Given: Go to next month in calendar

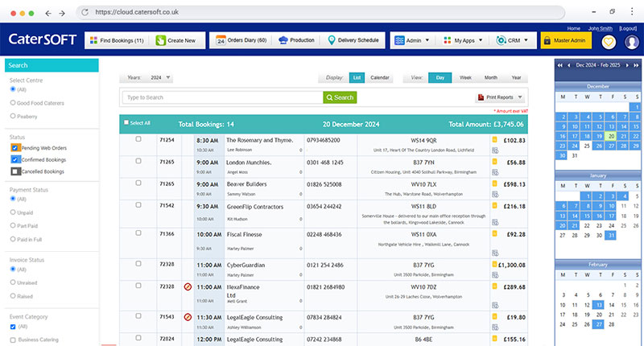Looking at the screenshot, I should pos(627,65).
